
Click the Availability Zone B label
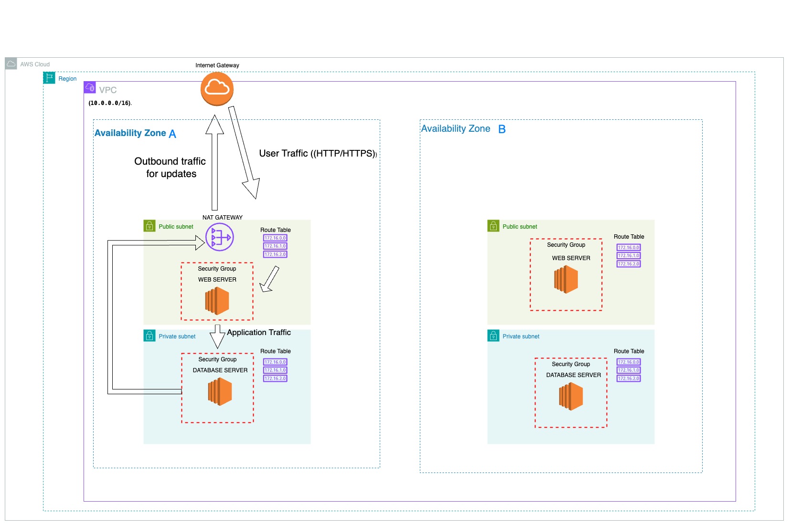click(463, 128)
